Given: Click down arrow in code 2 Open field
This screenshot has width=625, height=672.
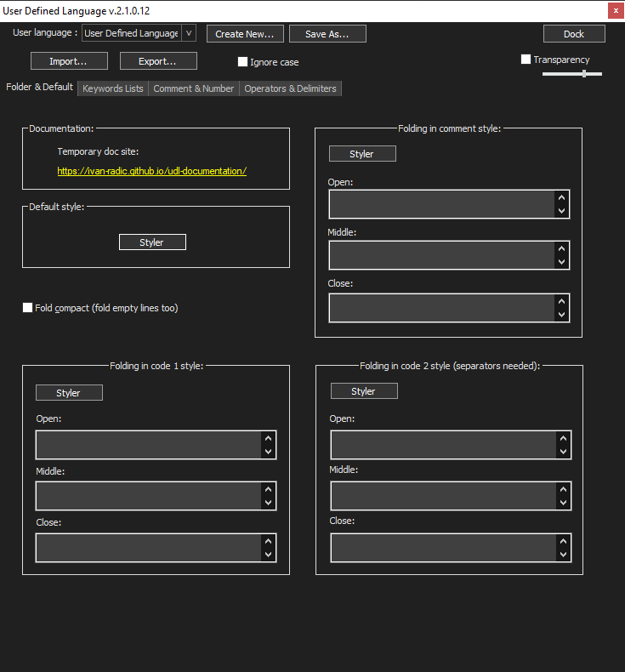Looking at the screenshot, I should click(563, 452).
